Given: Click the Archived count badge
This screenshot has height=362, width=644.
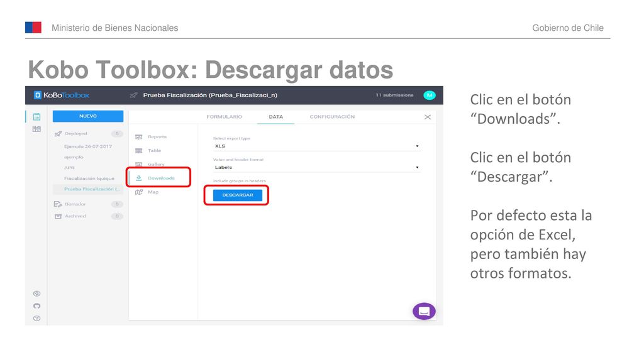Looking at the screenshot, I should 117,216.
